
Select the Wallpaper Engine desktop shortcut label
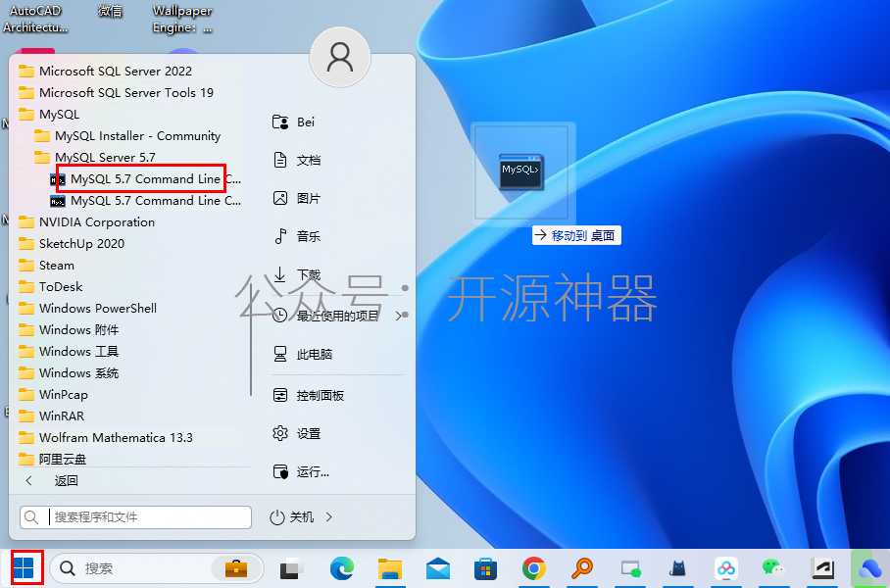click(x=182, y=19)
